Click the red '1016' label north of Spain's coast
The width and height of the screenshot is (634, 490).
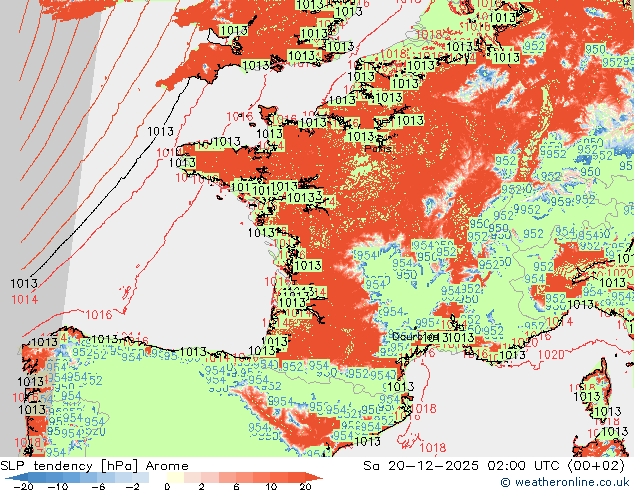tap(99, 315)
